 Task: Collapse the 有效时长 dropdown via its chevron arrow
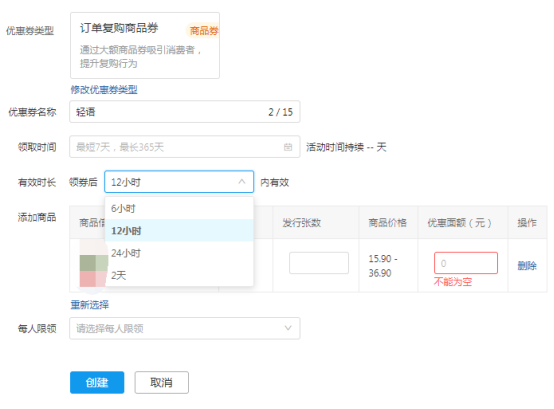tap(242, 182)
